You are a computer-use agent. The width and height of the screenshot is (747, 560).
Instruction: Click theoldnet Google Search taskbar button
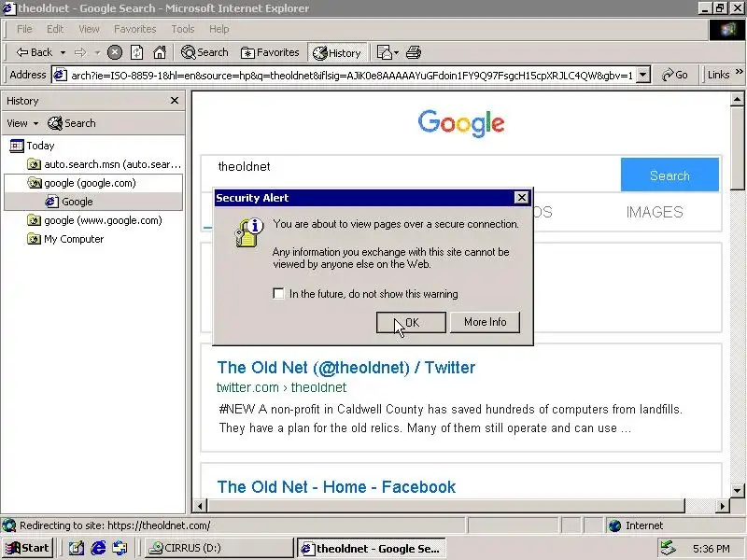tap(372, 549)
